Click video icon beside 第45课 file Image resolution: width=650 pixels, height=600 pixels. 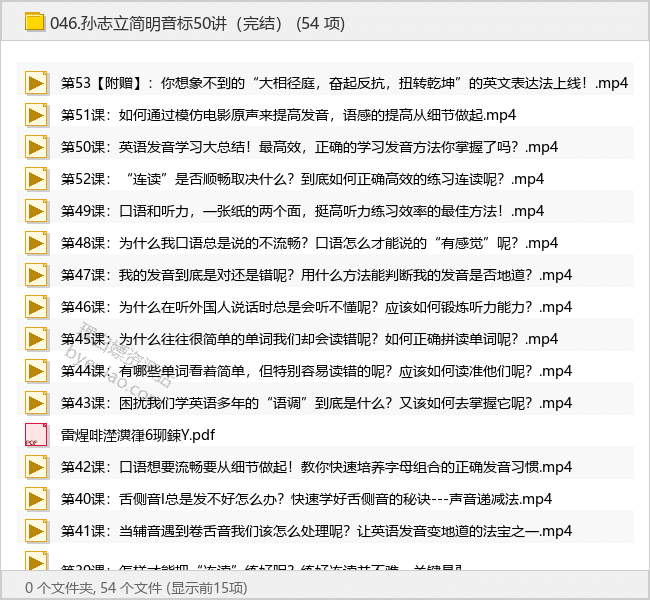[36, 339]
